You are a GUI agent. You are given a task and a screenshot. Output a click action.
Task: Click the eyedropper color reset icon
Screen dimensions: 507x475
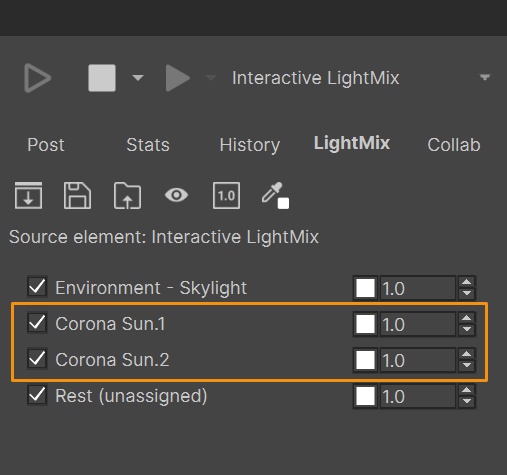(x=275, y=195)
